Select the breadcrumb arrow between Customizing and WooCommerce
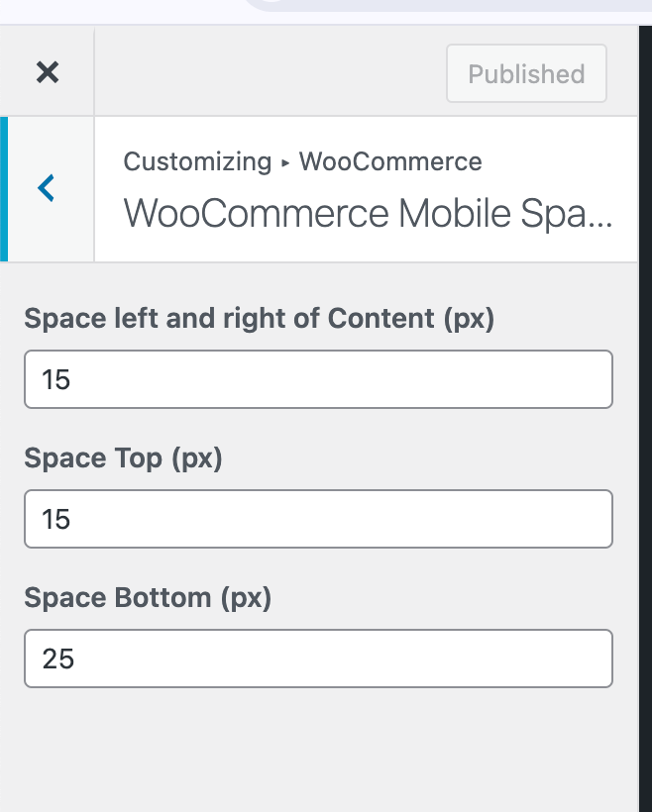This screenshot has width=652, height=812. tap(284, 161)
